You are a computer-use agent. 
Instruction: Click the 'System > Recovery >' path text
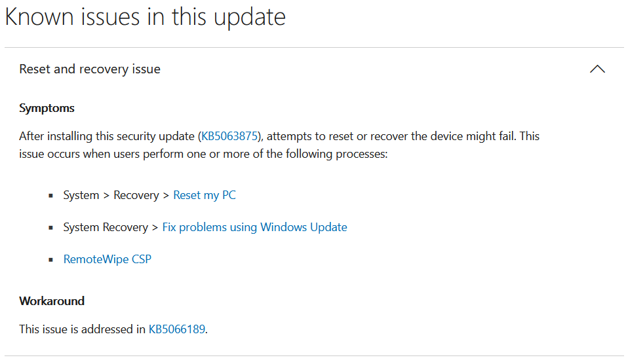116,195
